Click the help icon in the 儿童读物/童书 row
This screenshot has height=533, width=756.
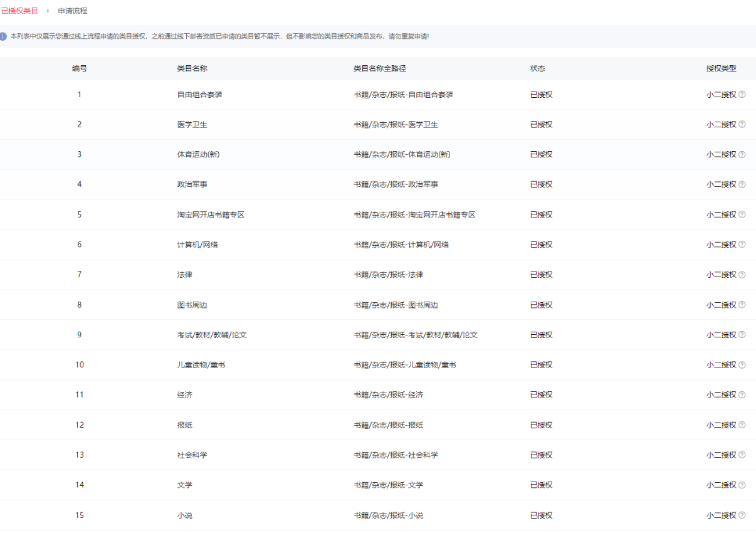coord(742,365)
